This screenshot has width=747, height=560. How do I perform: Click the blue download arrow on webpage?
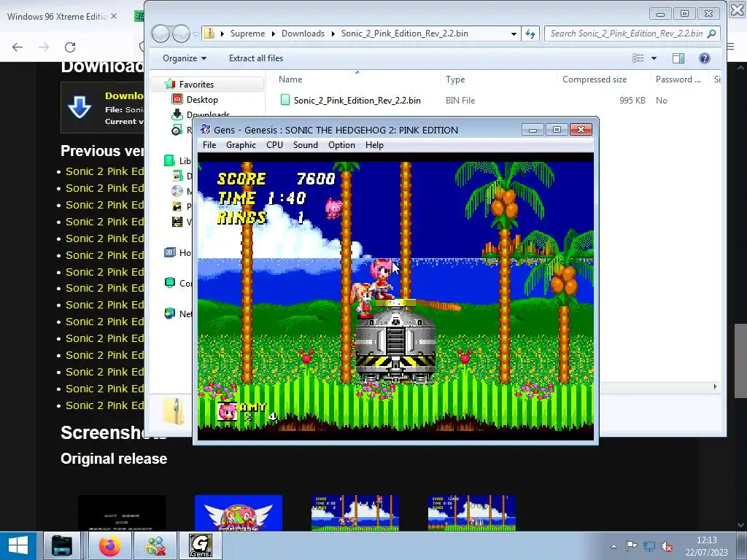(80, 107)
